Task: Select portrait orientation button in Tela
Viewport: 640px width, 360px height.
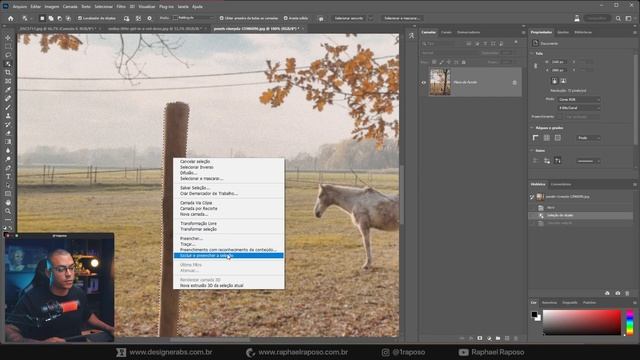Action: click(x=554, y=81)
